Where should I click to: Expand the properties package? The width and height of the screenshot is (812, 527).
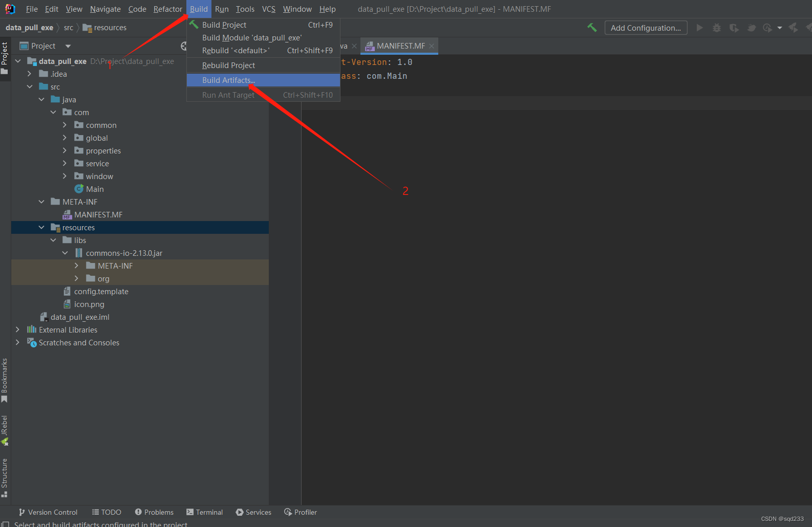click(x=65, y=150)
